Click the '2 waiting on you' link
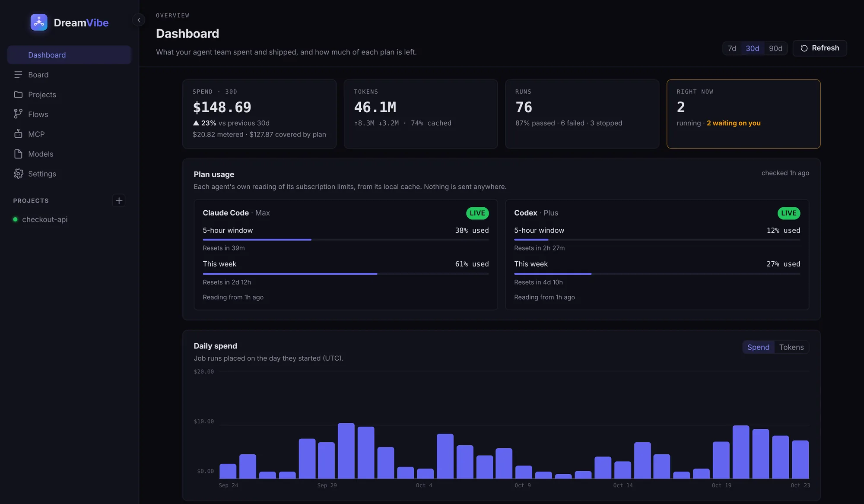 734,123
